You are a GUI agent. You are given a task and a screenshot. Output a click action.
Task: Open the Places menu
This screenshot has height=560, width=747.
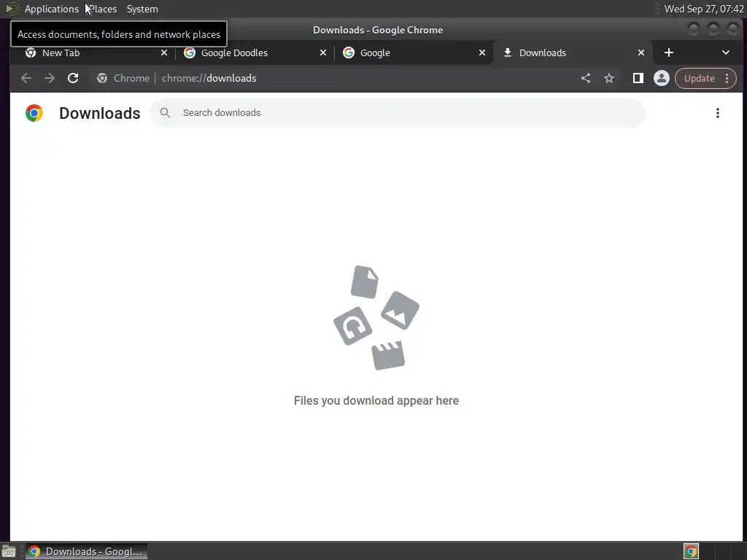103,9
